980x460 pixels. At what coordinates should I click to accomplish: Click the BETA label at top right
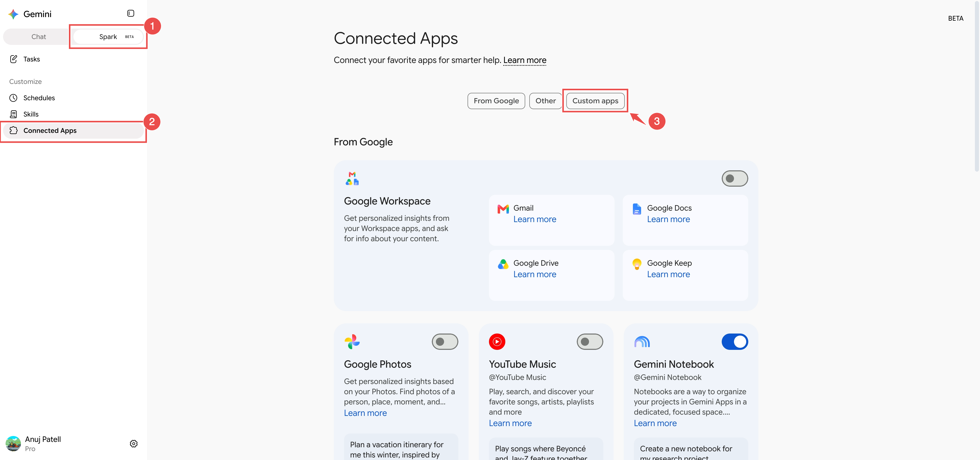click(955, 18)
